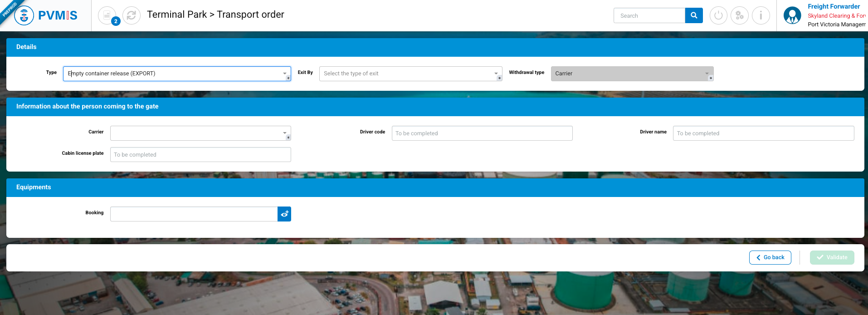Expand the Exit By dropdown
This screenshot has height=315, width=868.
pyautogui.click(x=410, y=74)
